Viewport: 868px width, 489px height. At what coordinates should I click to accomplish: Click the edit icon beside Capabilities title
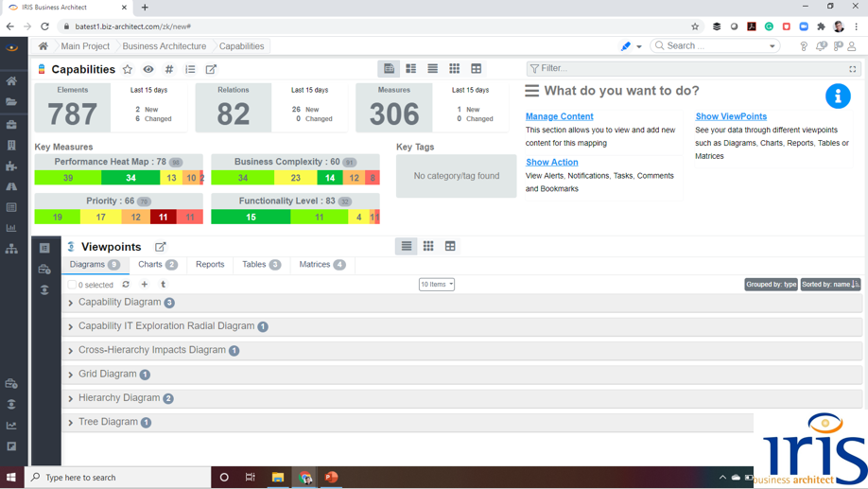pos(211,69)
